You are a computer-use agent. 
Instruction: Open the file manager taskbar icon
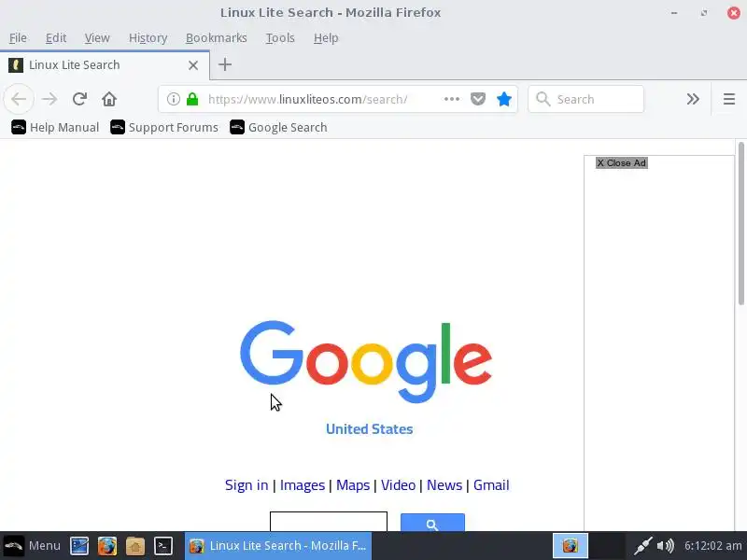click(x=134, y=546)
